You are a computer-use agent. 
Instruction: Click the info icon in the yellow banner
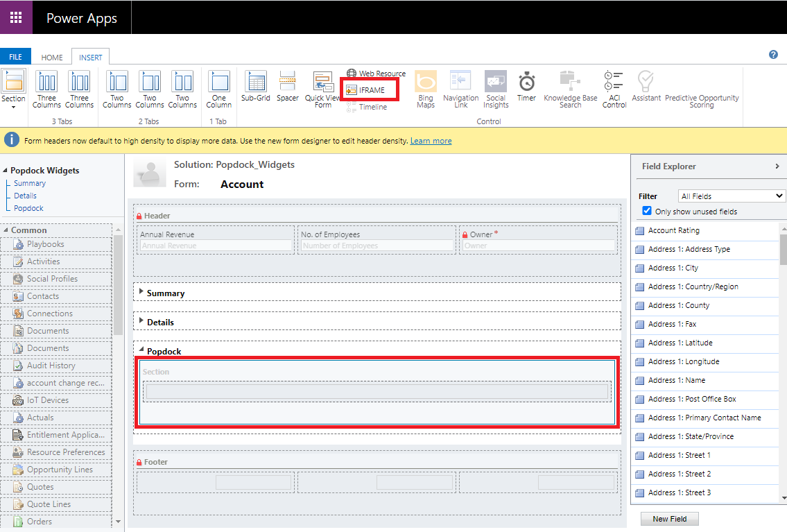click(12, 140)
